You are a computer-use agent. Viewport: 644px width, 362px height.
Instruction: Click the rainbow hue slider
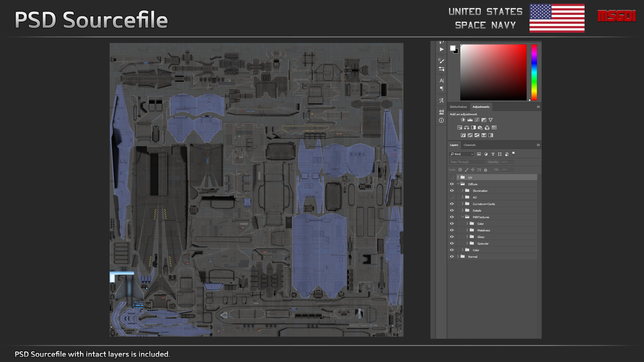534,72
